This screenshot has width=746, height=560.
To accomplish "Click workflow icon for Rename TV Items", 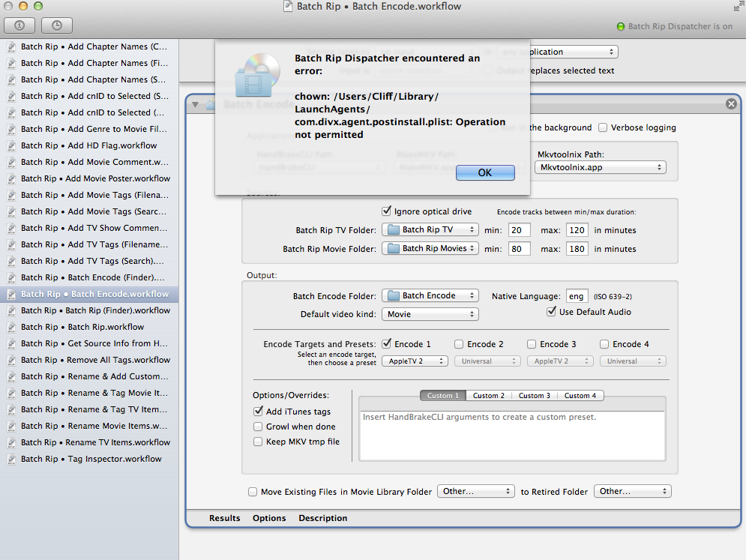I will click(11, 442).
